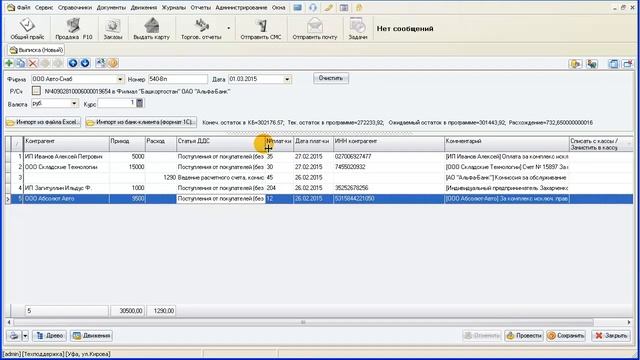
Task: Click the headset support icon in the menu bar
Action: 313,8
